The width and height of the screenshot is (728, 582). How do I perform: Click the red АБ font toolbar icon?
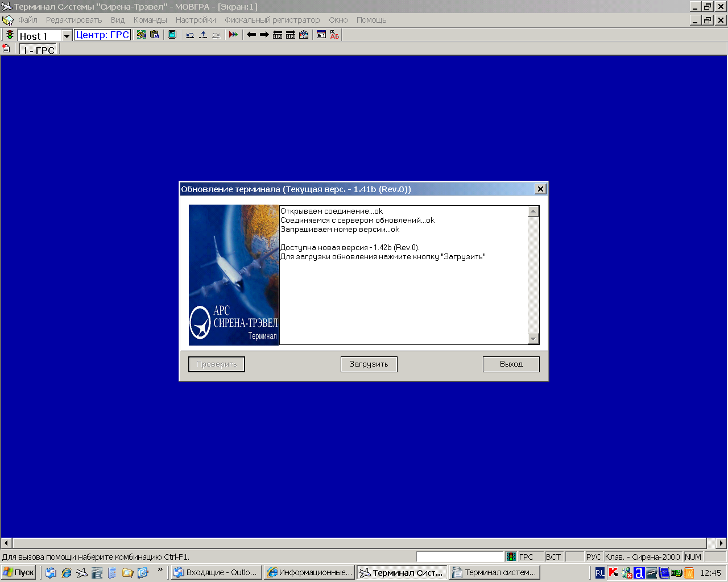click(x=334, y=35)
